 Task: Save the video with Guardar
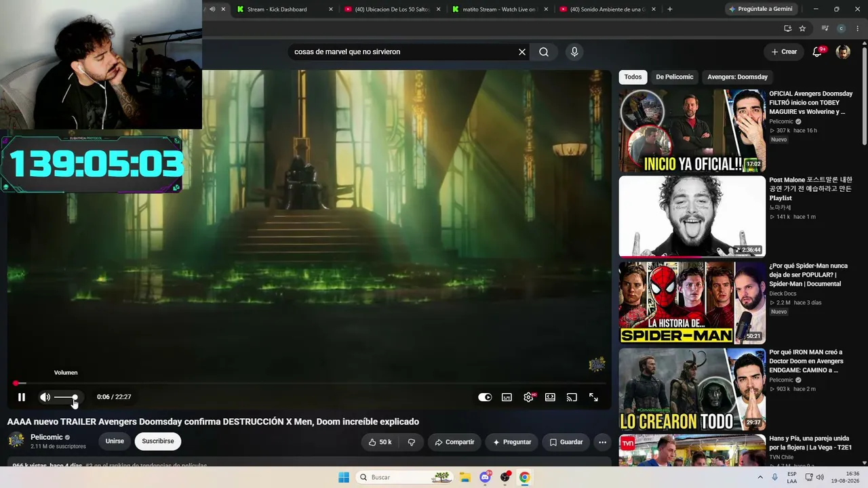566,442
